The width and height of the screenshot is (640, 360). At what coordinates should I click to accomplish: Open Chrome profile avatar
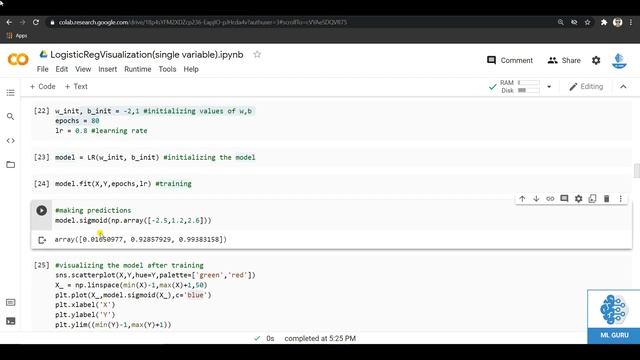click(x=618, y=22)
